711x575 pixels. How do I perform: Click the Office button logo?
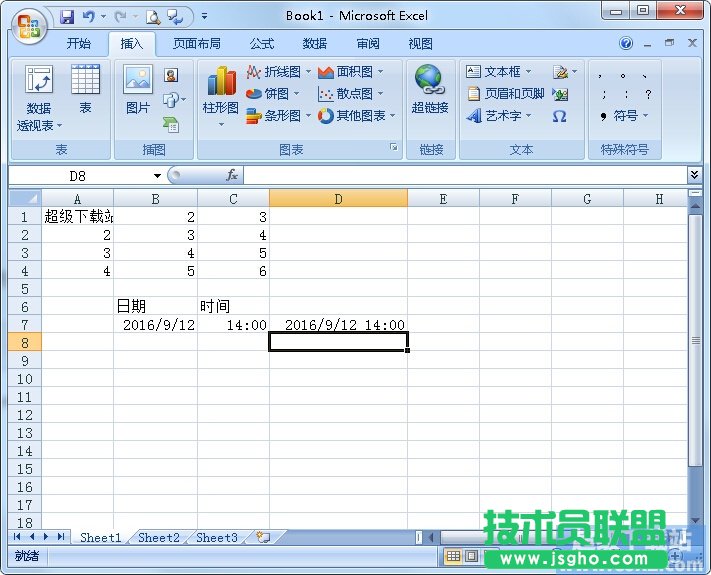coord(28,24)
